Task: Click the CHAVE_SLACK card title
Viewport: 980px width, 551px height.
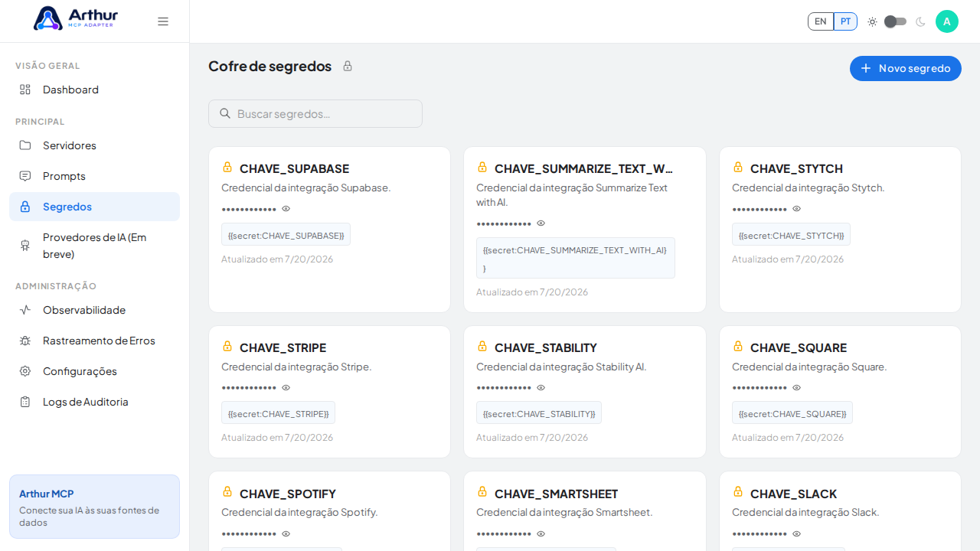Action: tap(793, 494)
